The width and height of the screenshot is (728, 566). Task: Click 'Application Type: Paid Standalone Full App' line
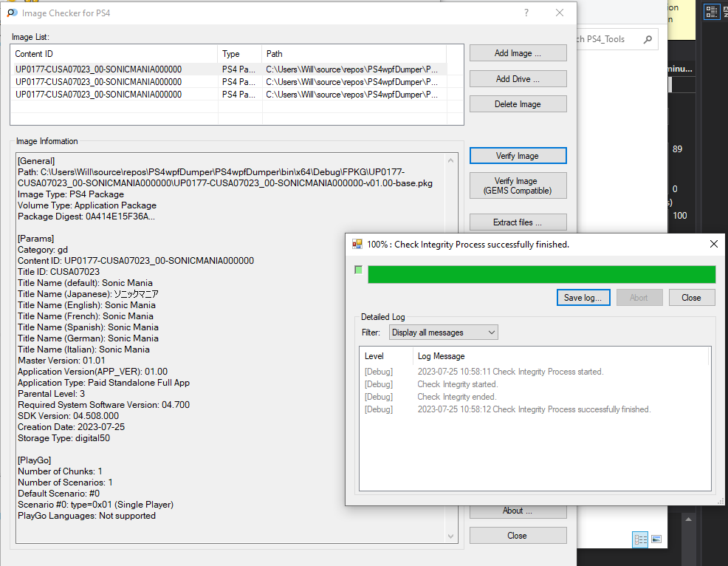click(x=103, y=383)
